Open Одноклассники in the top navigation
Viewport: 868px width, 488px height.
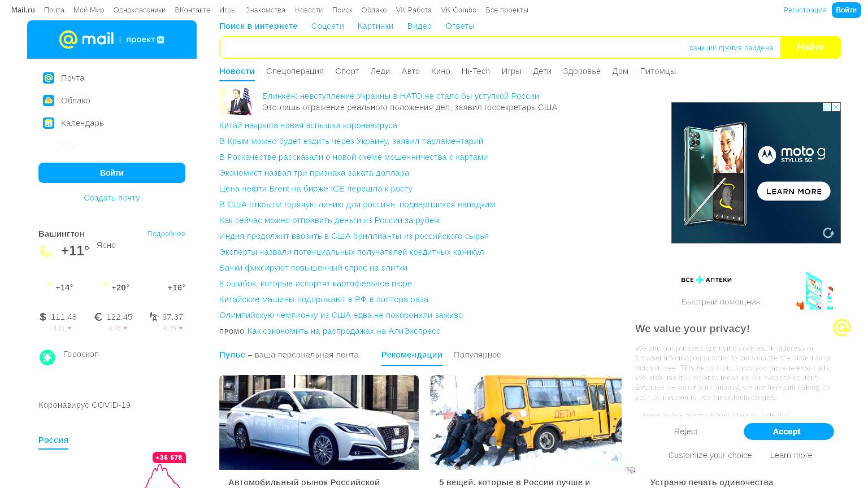140,10
